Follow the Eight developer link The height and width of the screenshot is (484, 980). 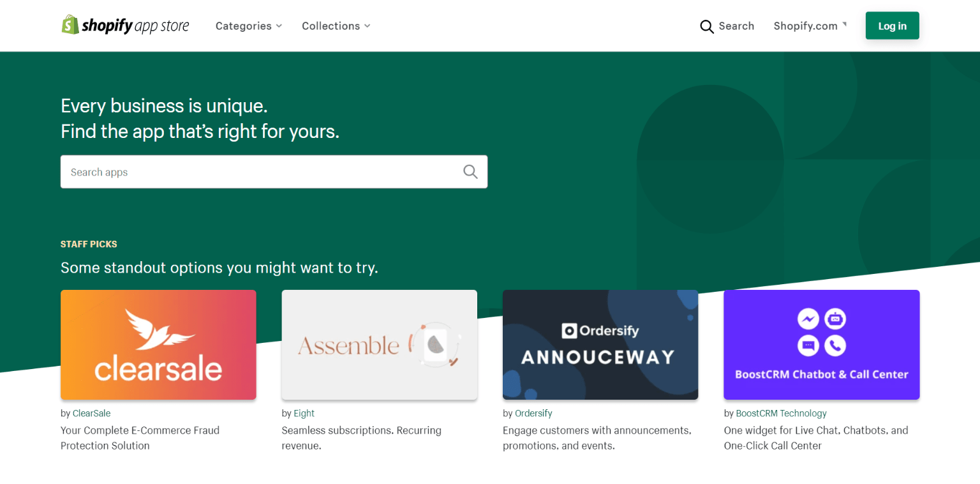tap(304, 413)
